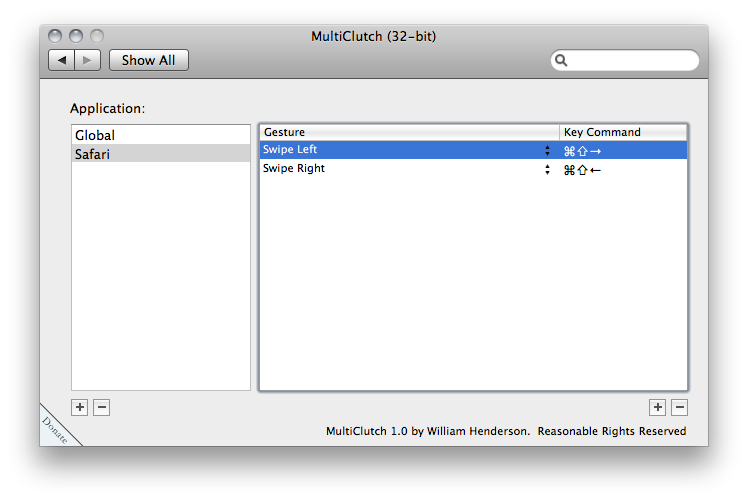Open the Swipe Left gesture popup arrows
This screenshot has width=748, height=501.
coord(547,150)
